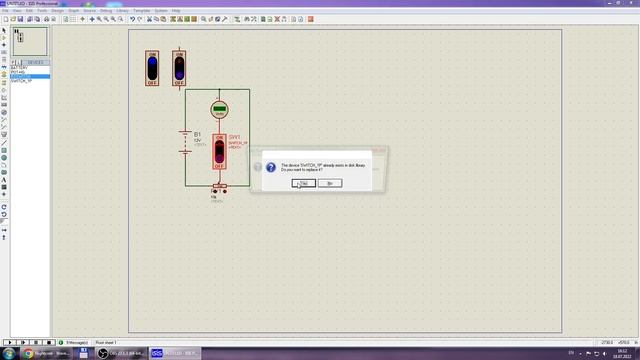Image resolution: width=640 pixels, height=360 pixels.
Task: Open the Library menu
Action: click(122, 11)
